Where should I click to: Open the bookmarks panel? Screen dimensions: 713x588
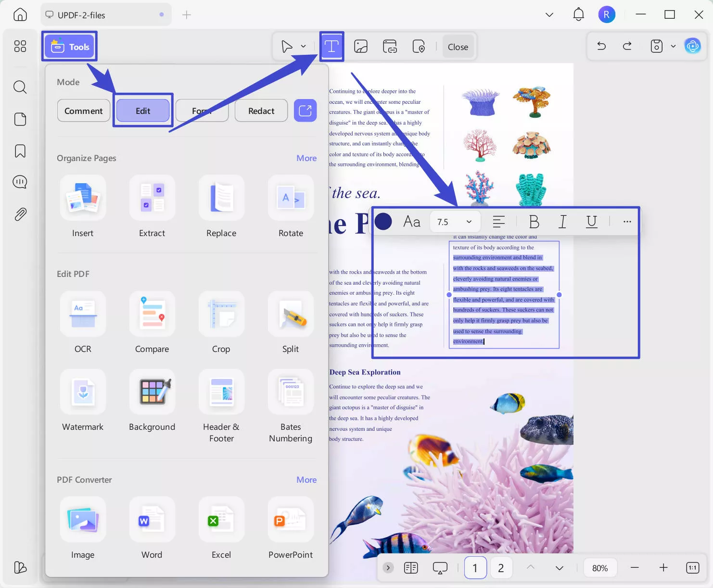point(20,151)
